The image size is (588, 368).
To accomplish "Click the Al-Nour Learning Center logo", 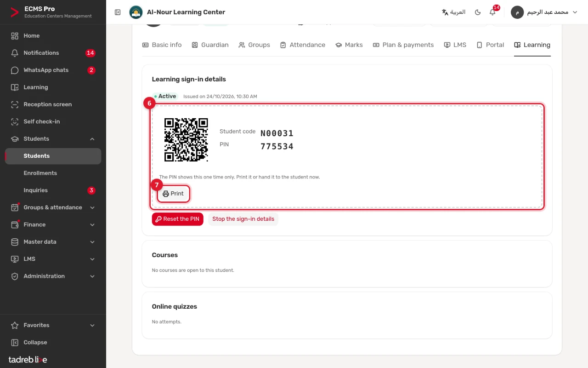I will coord(136,12).
